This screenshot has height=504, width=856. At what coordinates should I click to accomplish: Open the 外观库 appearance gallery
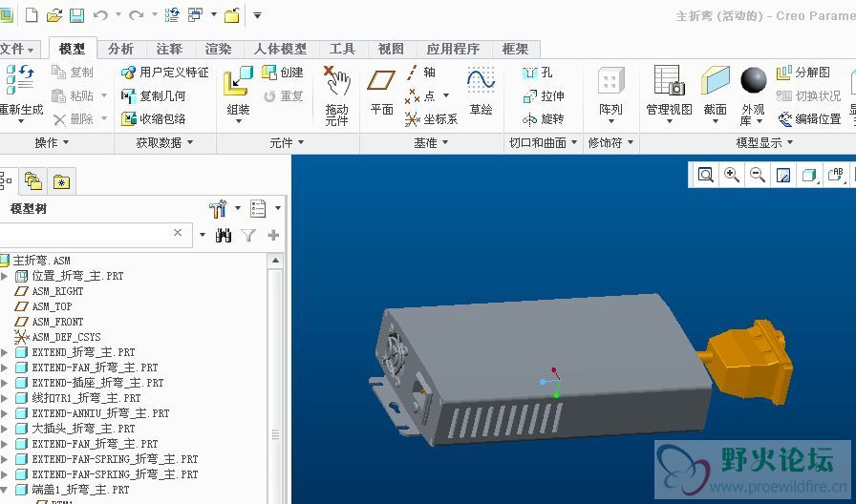(754, 96)
